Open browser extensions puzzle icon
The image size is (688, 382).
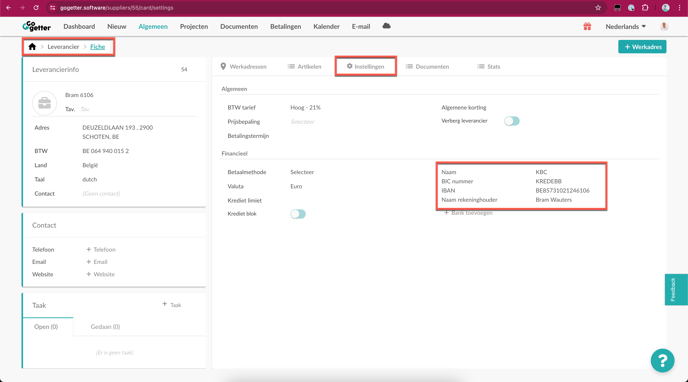point(645,7)
